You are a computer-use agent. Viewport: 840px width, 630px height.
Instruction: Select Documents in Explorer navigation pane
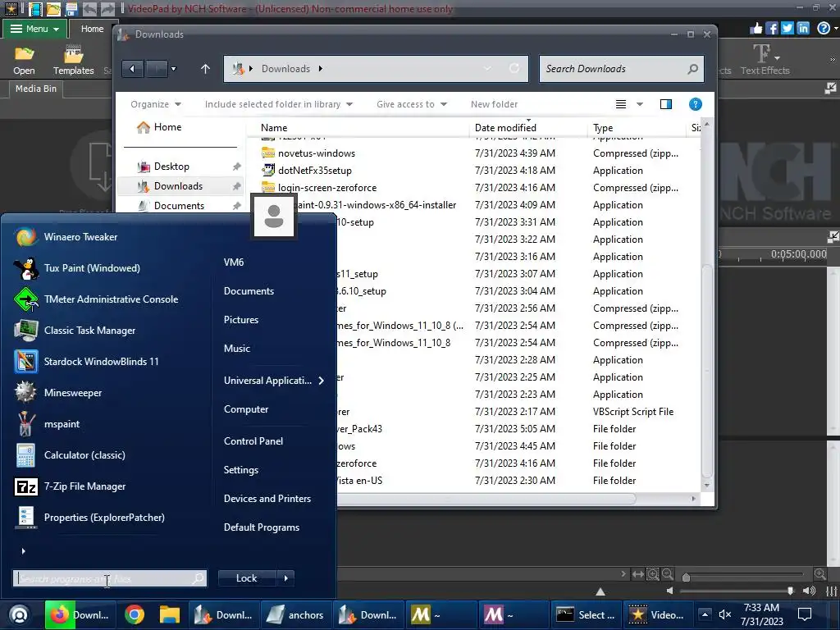click(179, 206)
